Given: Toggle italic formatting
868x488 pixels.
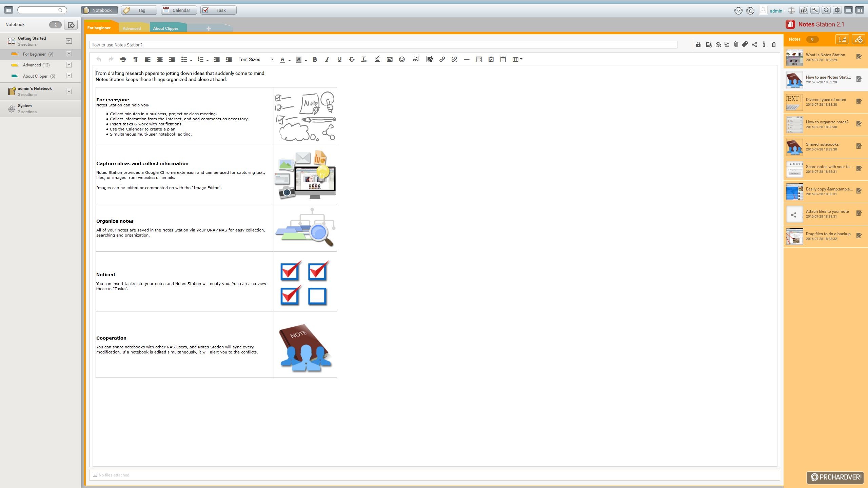Looking at the screenshot, I should click(327, 59).
